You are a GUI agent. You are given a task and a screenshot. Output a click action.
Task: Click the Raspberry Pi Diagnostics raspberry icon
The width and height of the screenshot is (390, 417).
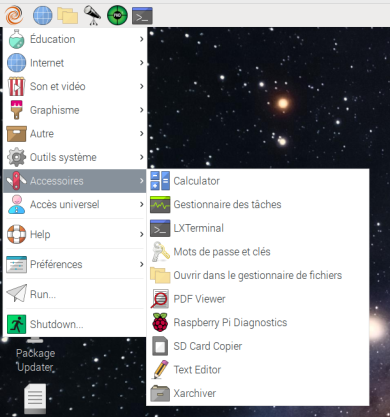click(x=160, y=322)
